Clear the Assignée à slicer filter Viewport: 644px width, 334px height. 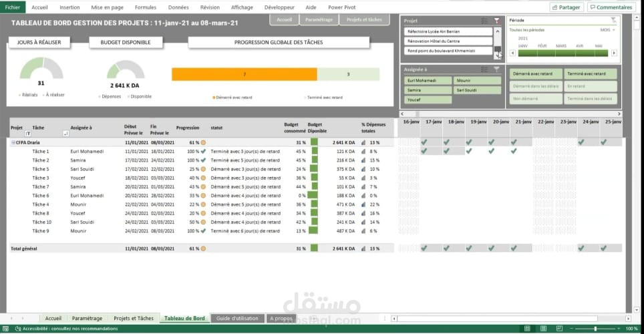pyautogui.click(x=496, y=69)
